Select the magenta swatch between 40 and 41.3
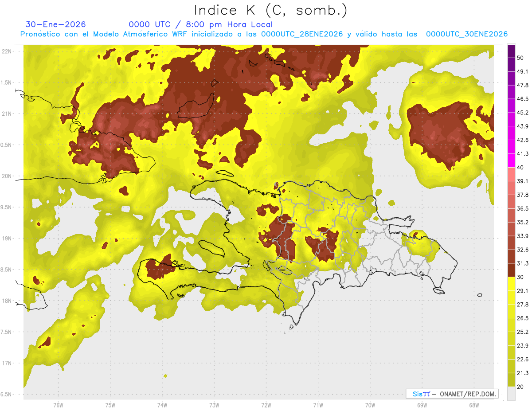Screen dimensions: 532x411 511,160
